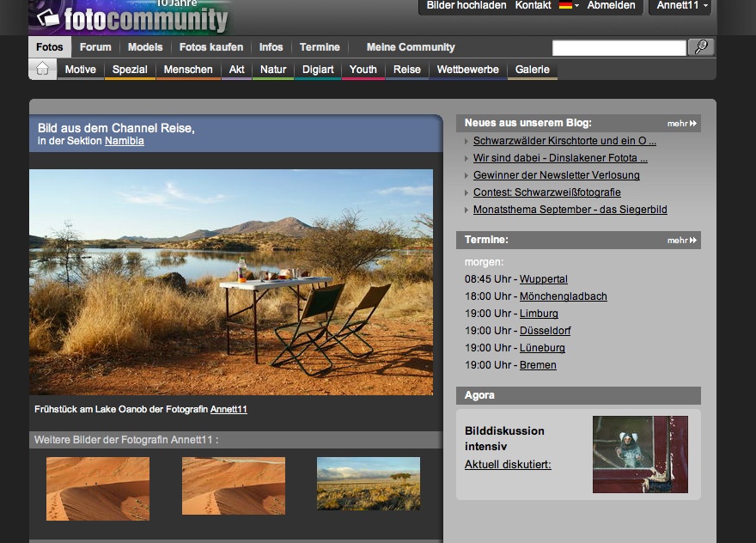Browse the Menschen channel

tap(188, 70)
